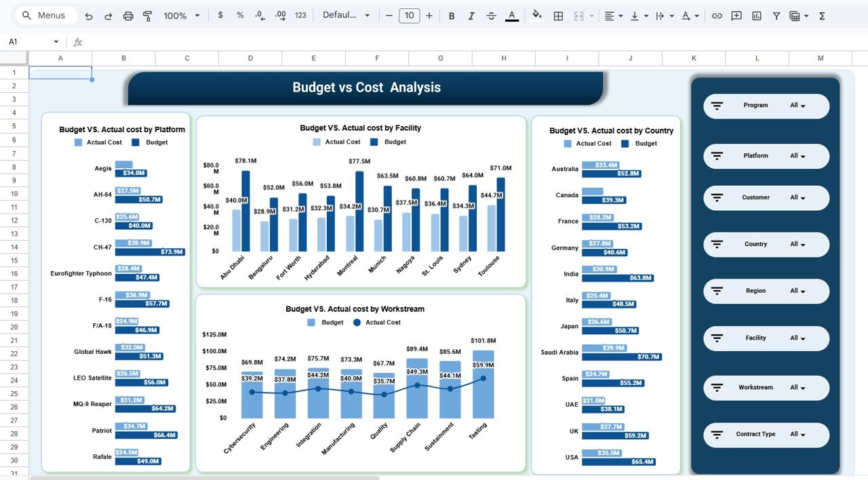The image size is (868, 480).
Task: Undo the last action
Action: tap(89, 15)
